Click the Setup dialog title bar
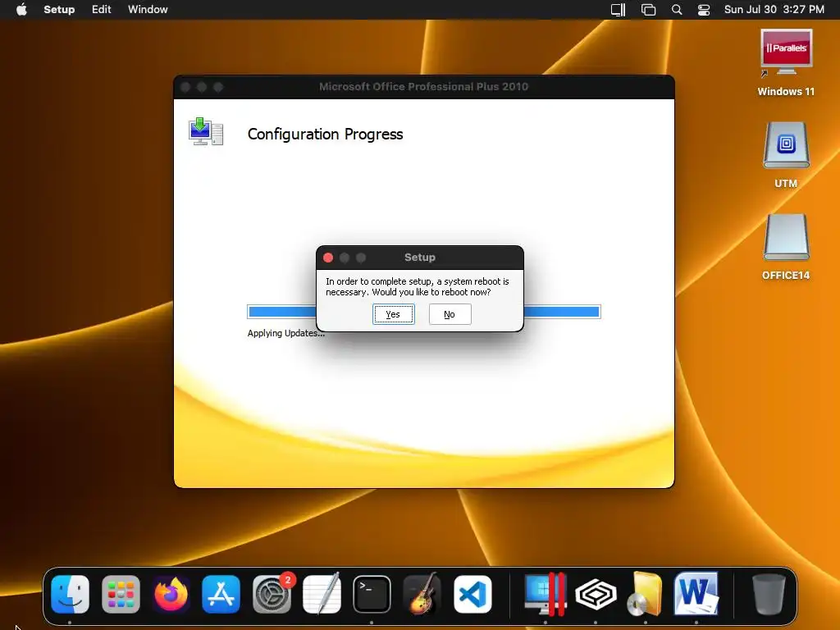The width and height of the screenshot is (840, 630). coord(419,258)
